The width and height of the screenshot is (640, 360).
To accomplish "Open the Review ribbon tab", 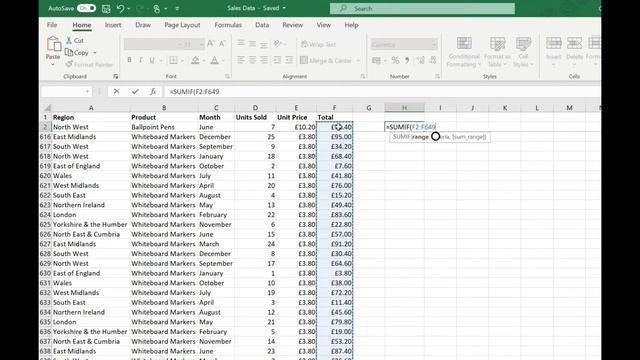I will click(x=293, y=25).
